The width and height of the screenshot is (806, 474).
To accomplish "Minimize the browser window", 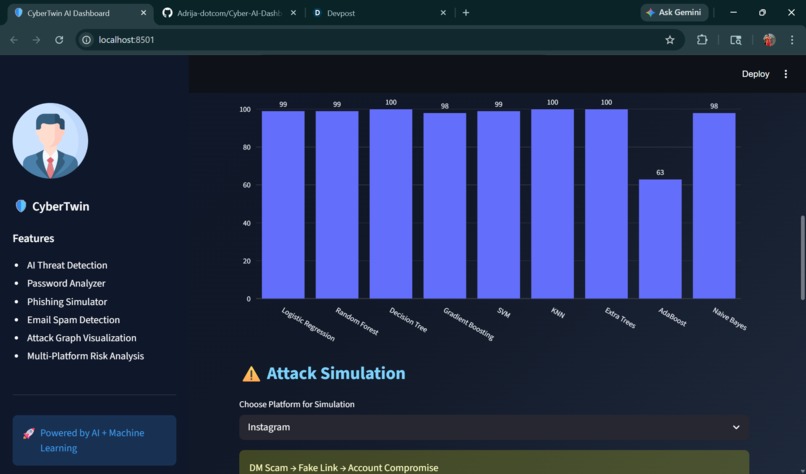I will click(x=734, y=12).
